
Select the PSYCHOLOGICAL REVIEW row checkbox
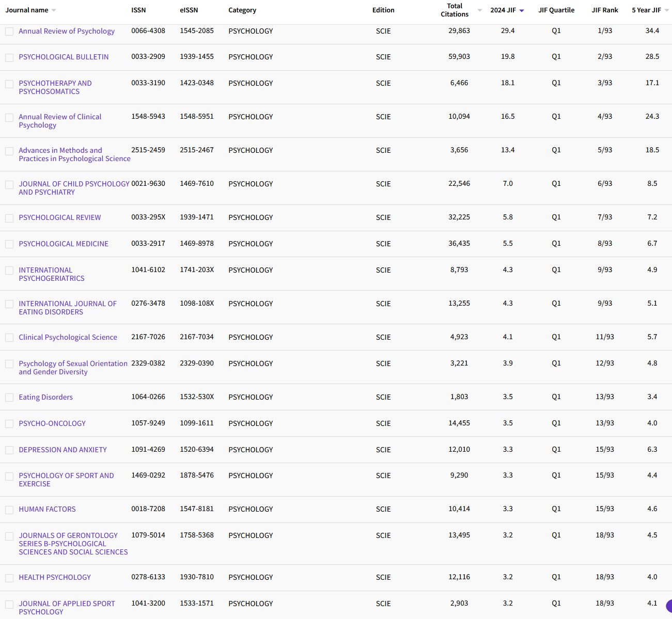pos(9,218)
